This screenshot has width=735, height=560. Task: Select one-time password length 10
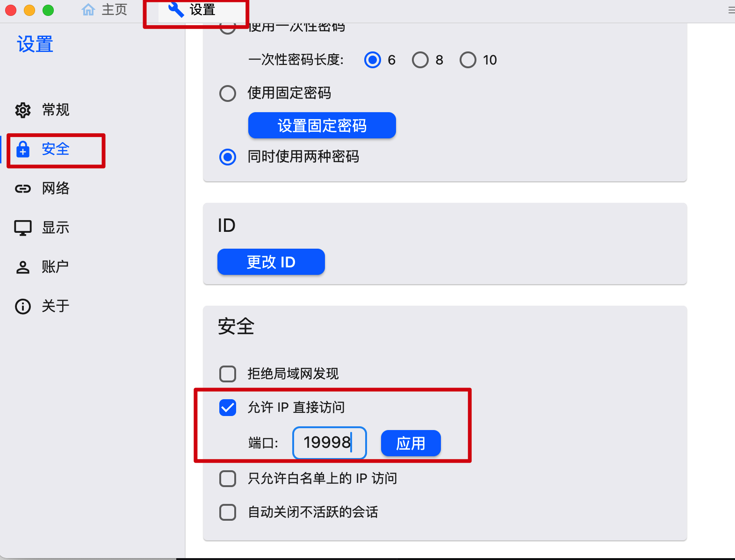tap(468, 60)
